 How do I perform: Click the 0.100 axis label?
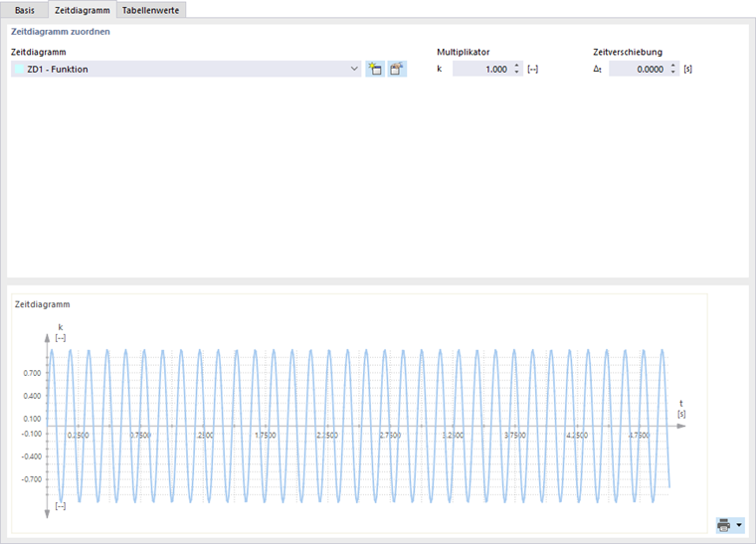point(32,419)
